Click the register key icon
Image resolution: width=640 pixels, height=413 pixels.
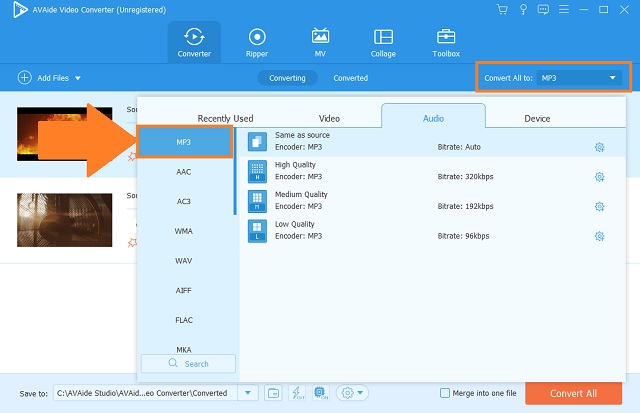523,9
